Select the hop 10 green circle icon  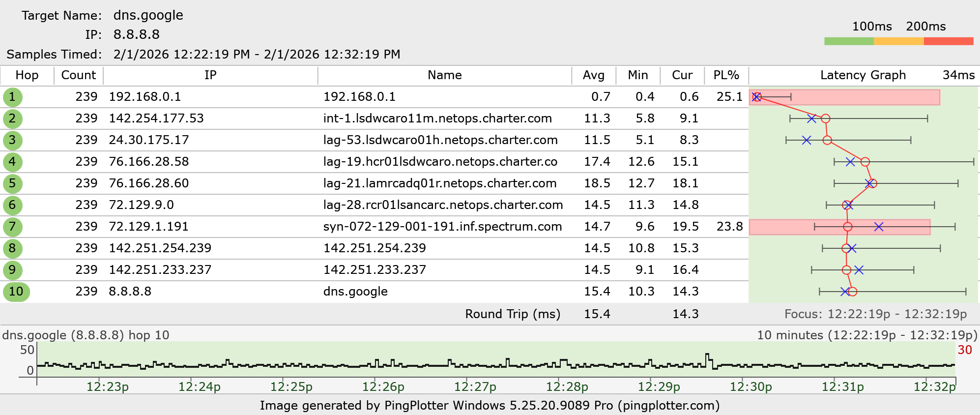[16, 292]
